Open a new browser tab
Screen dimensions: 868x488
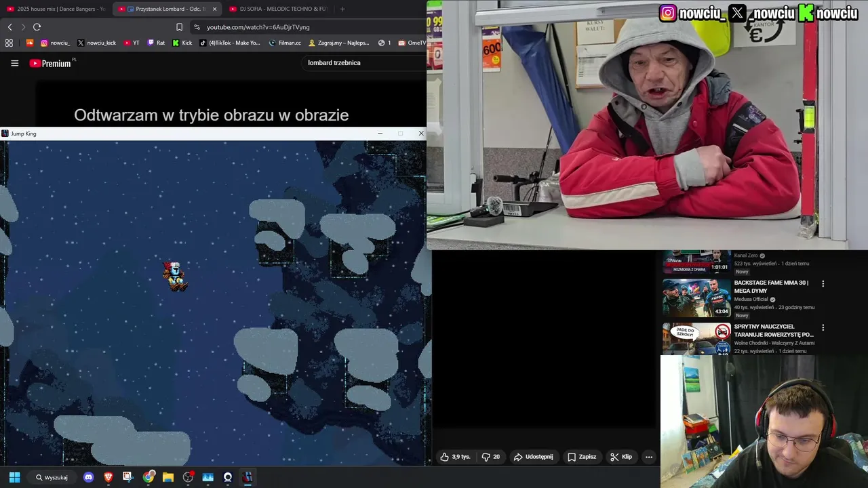coord(342,9)
